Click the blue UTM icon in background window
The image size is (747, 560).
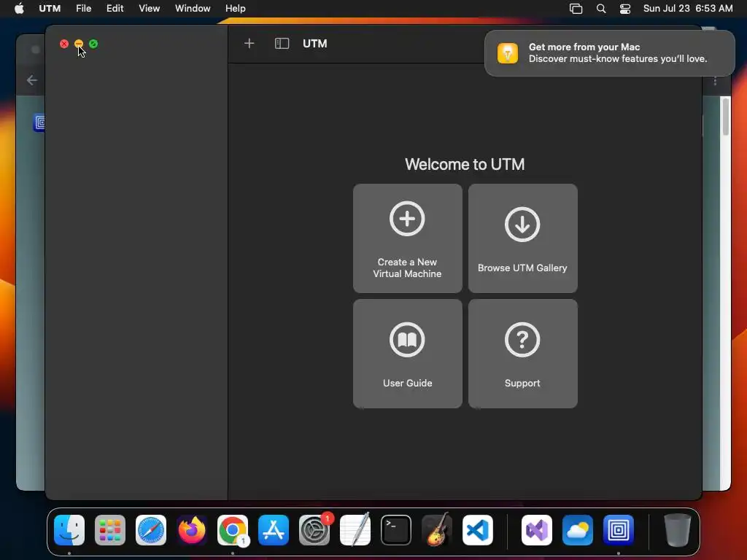tap(39, 122)
